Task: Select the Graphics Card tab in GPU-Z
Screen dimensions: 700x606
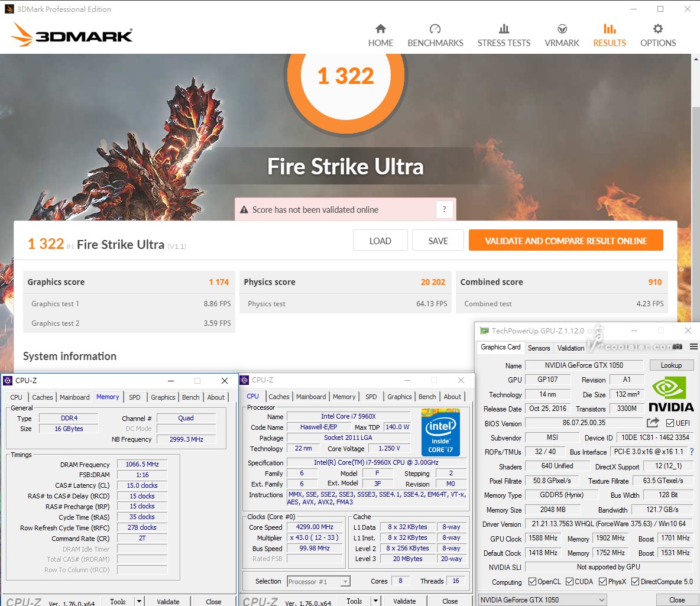Action: [x=500, y=347]
